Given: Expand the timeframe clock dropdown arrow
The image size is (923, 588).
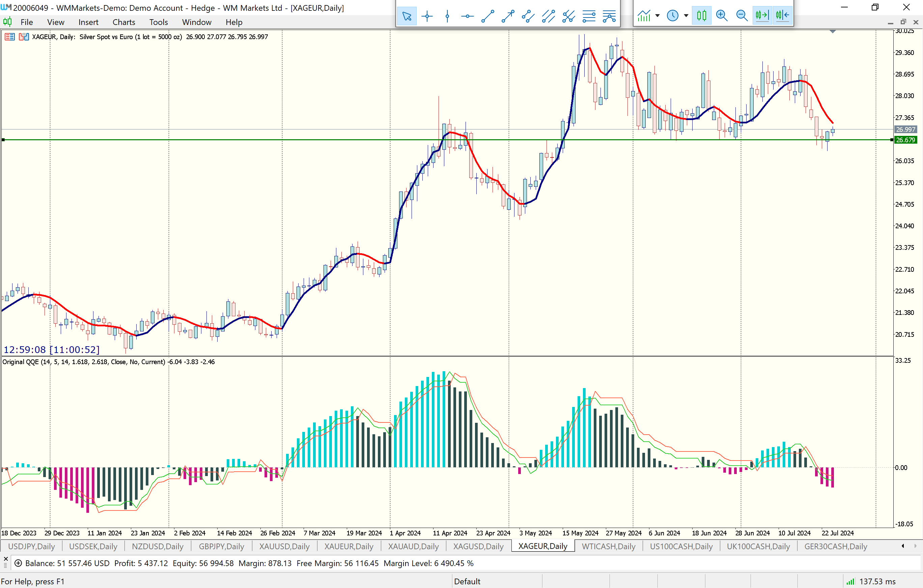Looking at the screenshot, I should [686, 16].
